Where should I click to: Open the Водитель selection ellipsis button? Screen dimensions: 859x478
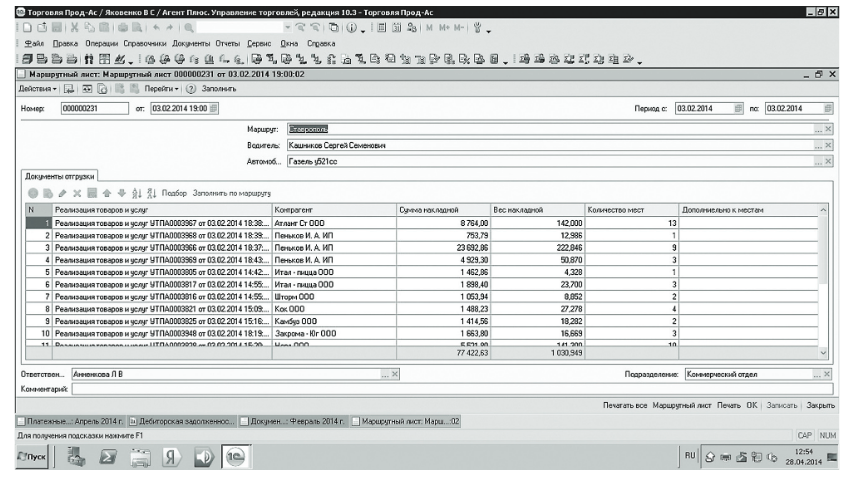[818, 145]
